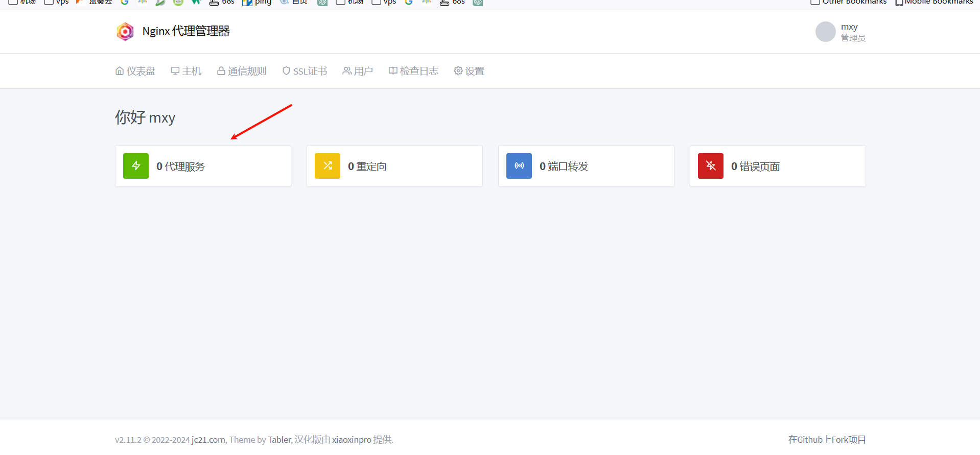Open the Other Bookmarks folder

click(x=849, y=2)
